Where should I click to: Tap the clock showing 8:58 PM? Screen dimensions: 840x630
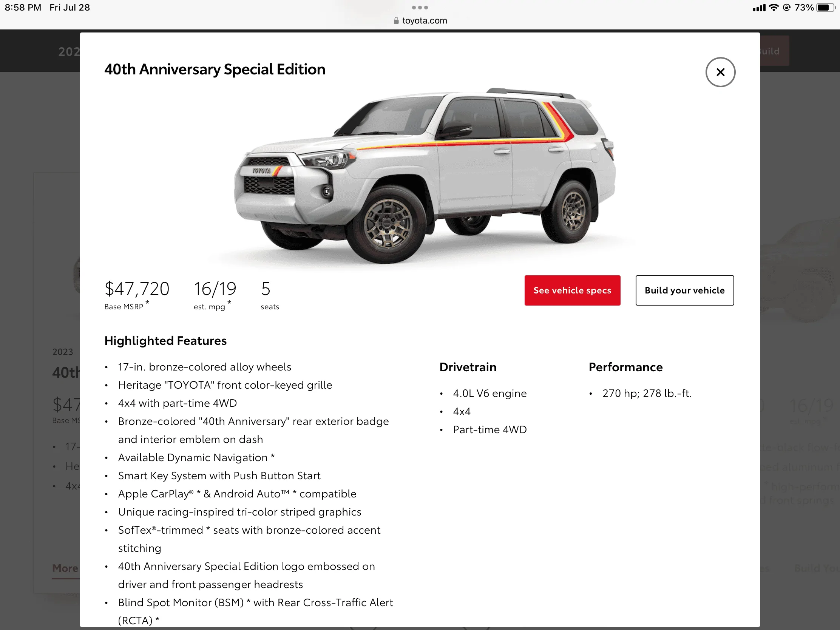pos(23,7)
